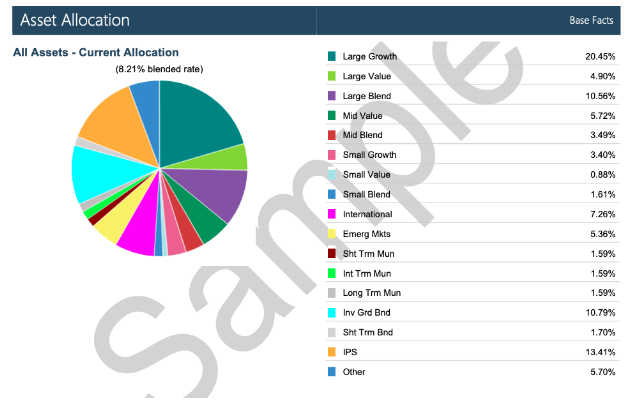Click the Other legend row label

(354, 372)
